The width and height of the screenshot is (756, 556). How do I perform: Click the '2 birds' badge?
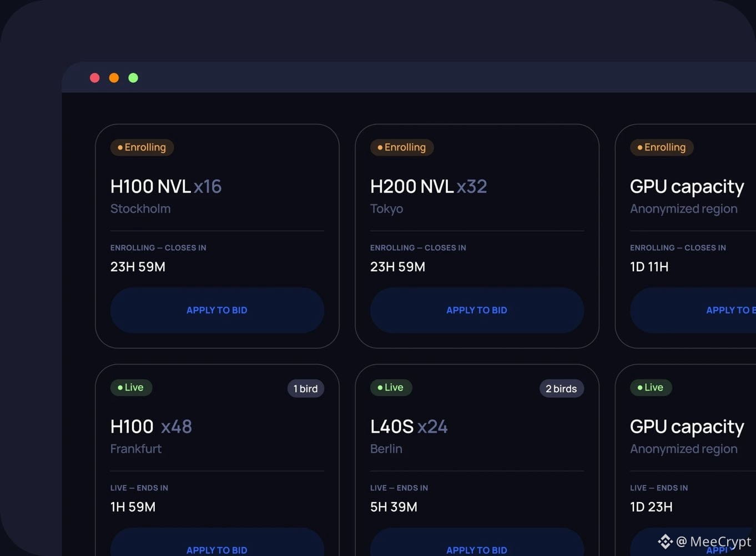pyautogui.click(x=561, y=389)
